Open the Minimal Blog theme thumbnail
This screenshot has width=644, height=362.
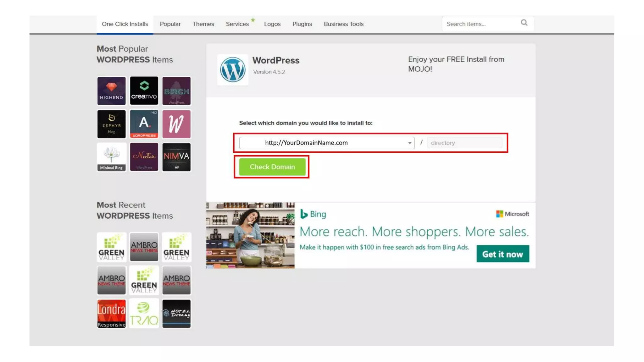[x=111, y=157]
